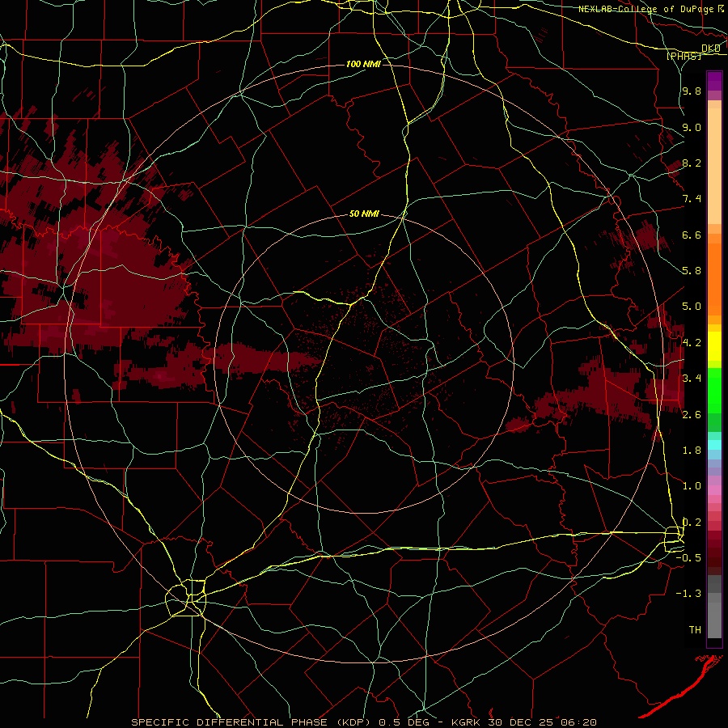728x728 pixels.
Task: Click the [PHAS] unit label above colorbar
Action: pyautogui.click(x=684, y=56)
